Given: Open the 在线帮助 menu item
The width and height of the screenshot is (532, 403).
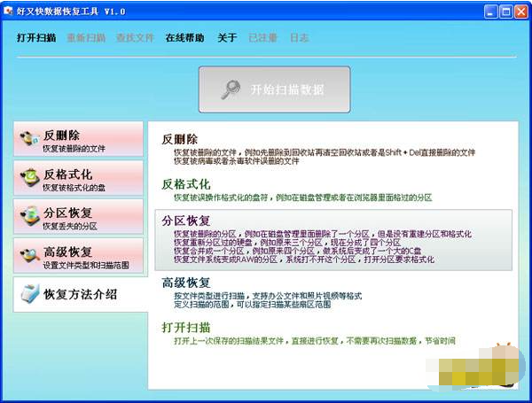Looking at the screenshot, I should 184,38.
